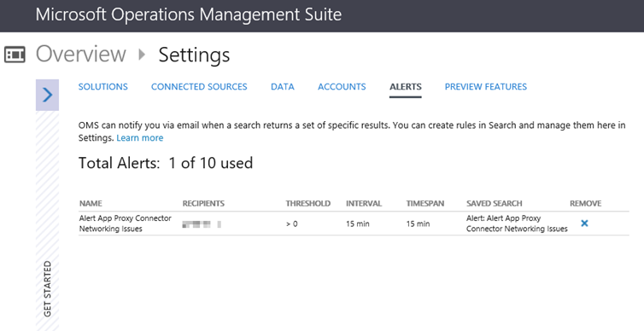Image resolution: width=644 pixels, height=331 pixels.
Task: Switch to Connected Sources tab
Action: pos(199,86)
